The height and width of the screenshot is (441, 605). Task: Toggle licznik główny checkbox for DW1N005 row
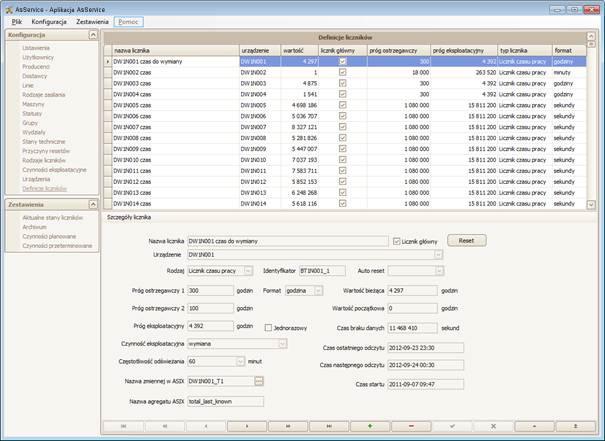coord(342,105)
